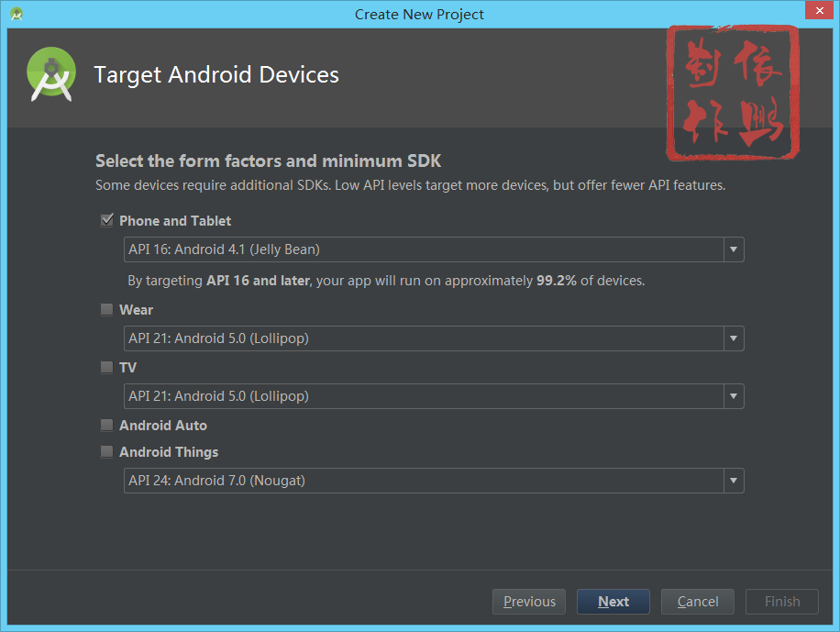840x632 pixels.
Task: Click the Android Things label text
Action: tap(169, 452)
